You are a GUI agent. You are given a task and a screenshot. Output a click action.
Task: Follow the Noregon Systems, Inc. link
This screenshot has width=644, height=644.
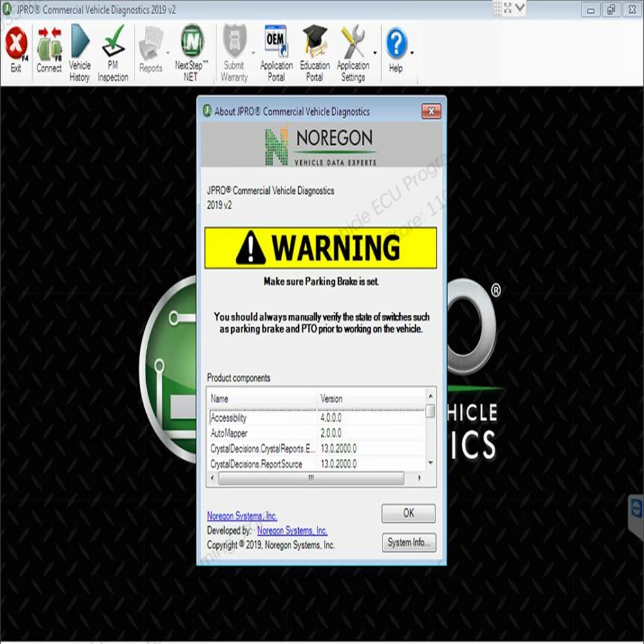pyautogui.click(x=242, y=515)
